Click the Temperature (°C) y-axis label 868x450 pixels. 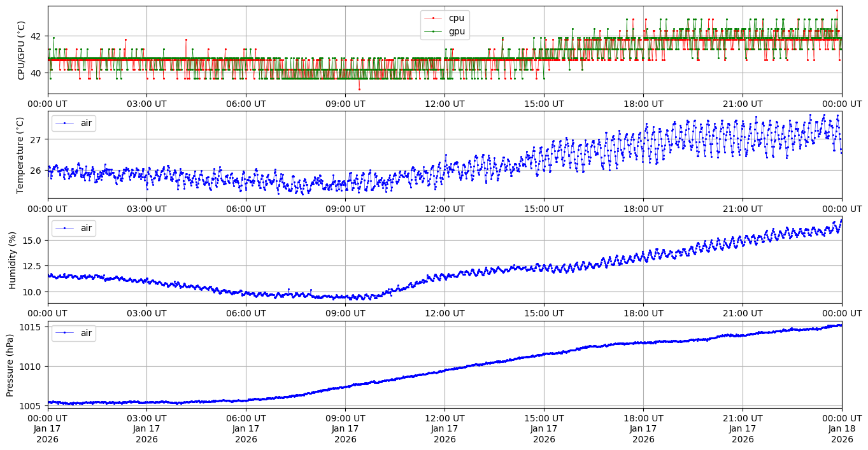coord(20,155)
